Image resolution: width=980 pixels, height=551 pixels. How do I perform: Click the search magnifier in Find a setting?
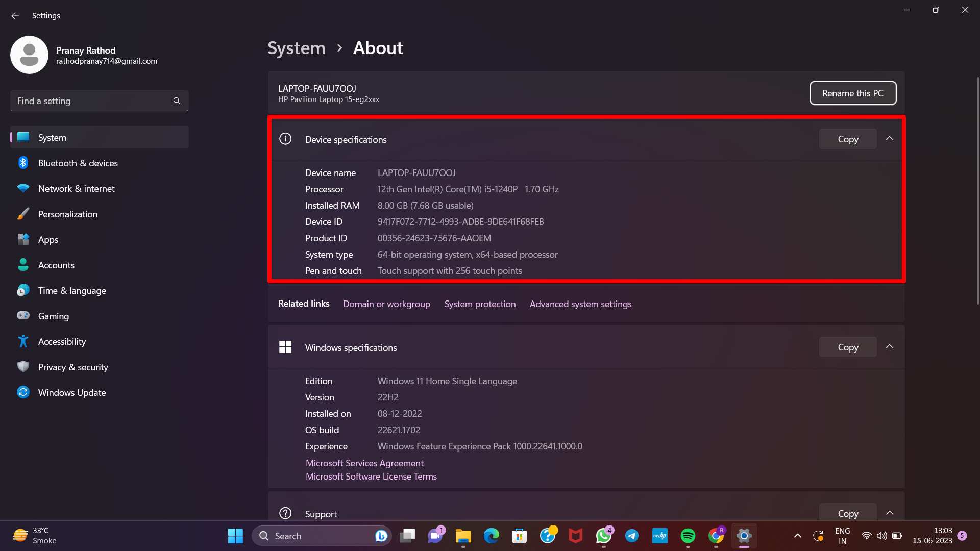tap(177, 101)
